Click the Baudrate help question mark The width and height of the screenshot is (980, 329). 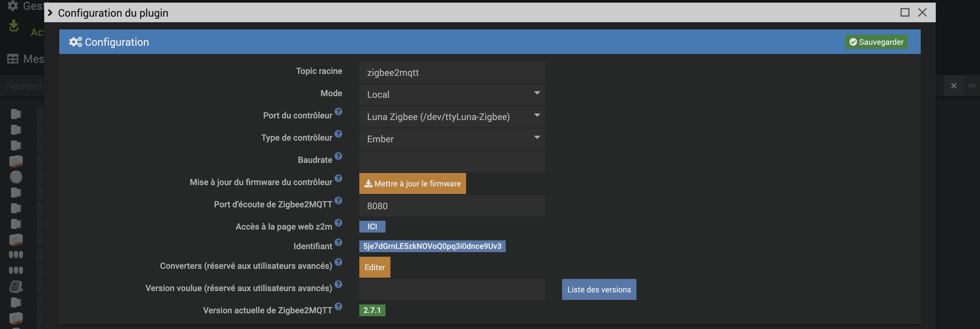pyautogui.click(x=338, y=156)
